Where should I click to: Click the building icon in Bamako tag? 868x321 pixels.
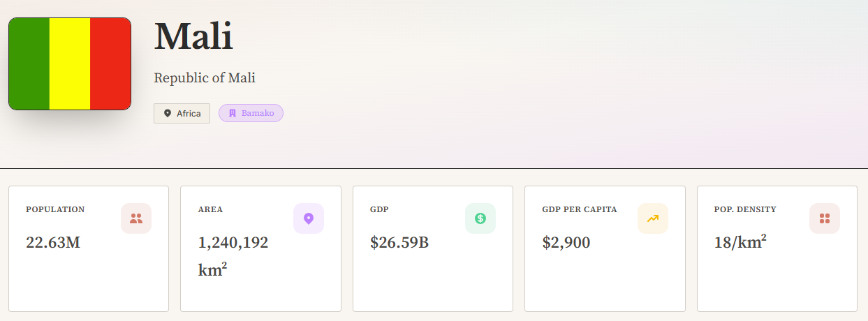pos(233,113)
